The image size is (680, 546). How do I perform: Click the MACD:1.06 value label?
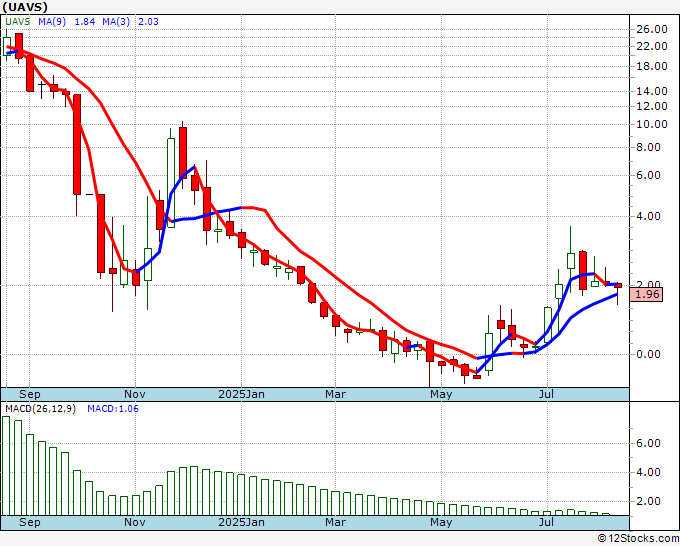point(113,409)
